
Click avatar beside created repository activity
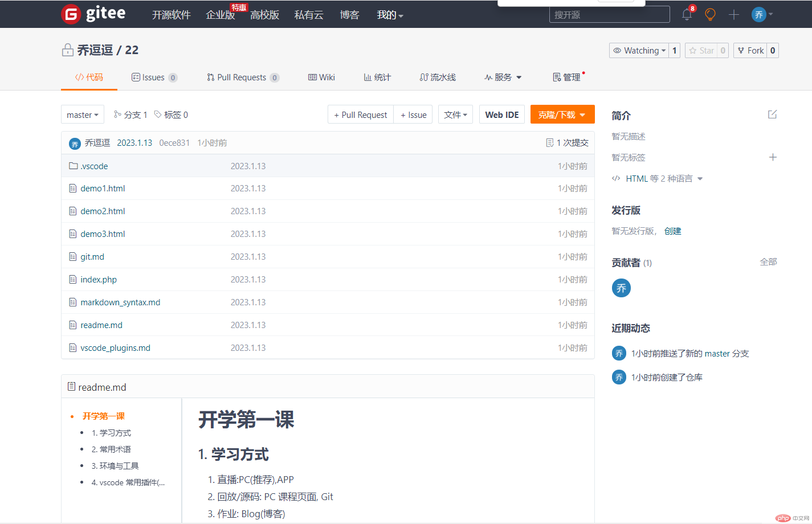click(619, 377)
